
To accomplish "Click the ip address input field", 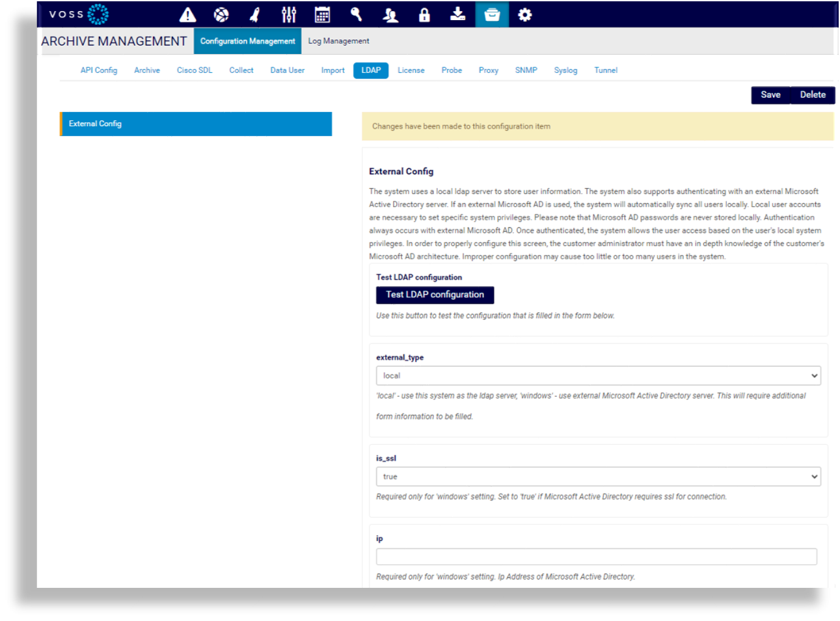I will (596, 557).
